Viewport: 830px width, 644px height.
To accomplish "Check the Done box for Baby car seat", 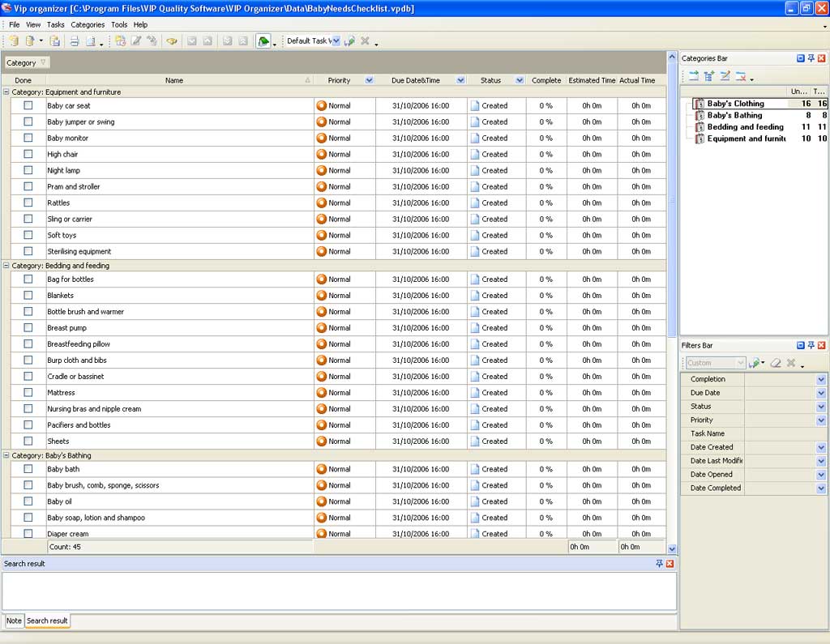I will [28, 105].
